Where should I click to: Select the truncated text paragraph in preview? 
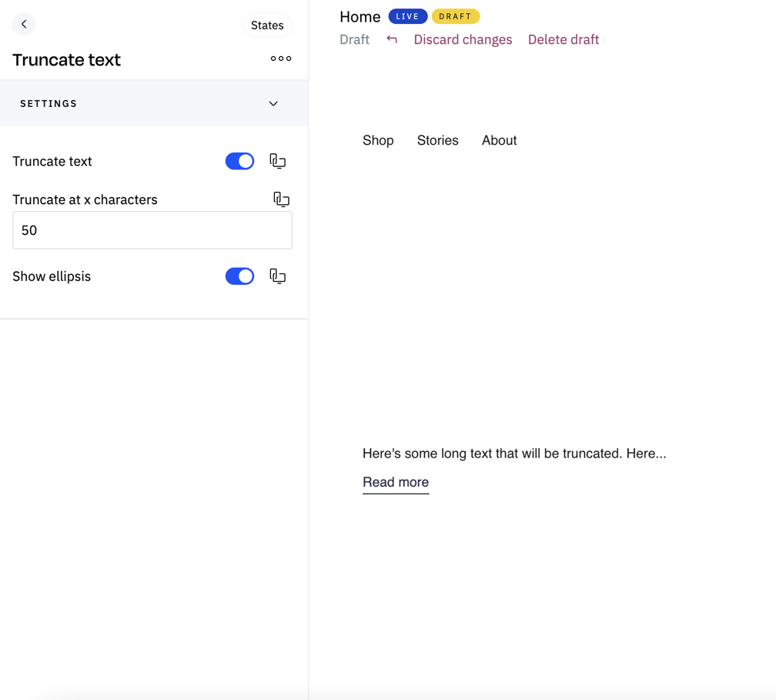click(x=514, y=454)
